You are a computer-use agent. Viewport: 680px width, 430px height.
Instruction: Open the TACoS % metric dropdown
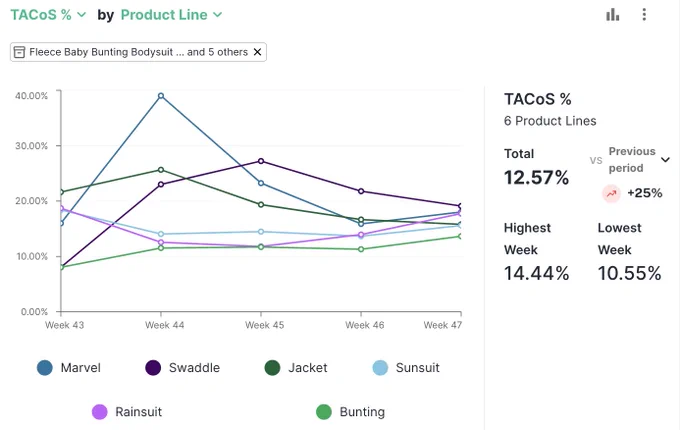[x=48, y=15]
